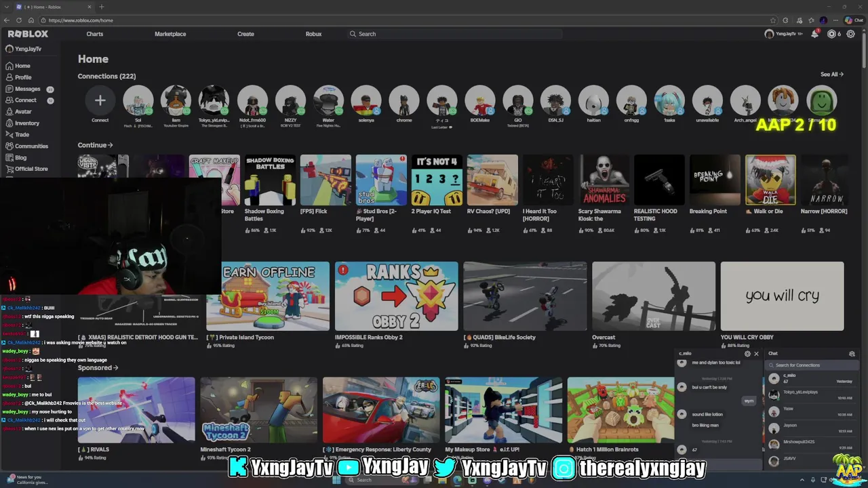This screenshot has height=488, width=868.
Task: Open the Robux balance icon
Action: [831, 34]
